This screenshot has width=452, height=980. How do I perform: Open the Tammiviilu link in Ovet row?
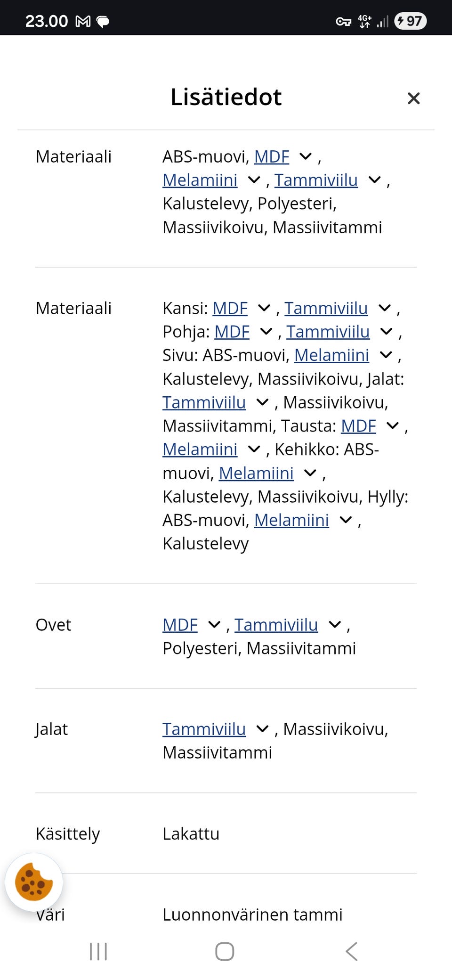pos(276,625)
